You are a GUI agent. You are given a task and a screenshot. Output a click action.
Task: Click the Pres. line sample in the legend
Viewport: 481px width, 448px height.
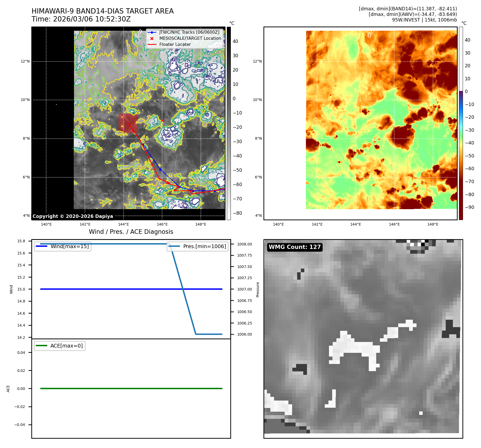coord(174,246)
